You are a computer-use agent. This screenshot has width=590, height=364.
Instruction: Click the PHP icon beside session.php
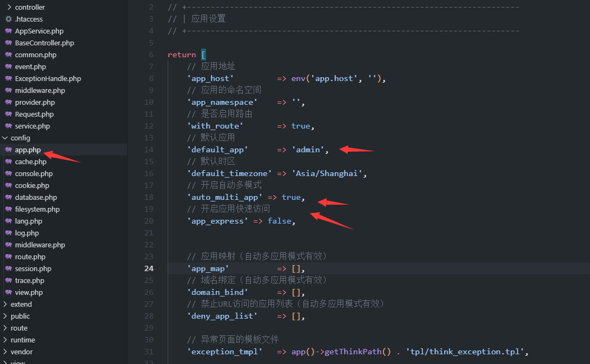(x=9, y=269)
